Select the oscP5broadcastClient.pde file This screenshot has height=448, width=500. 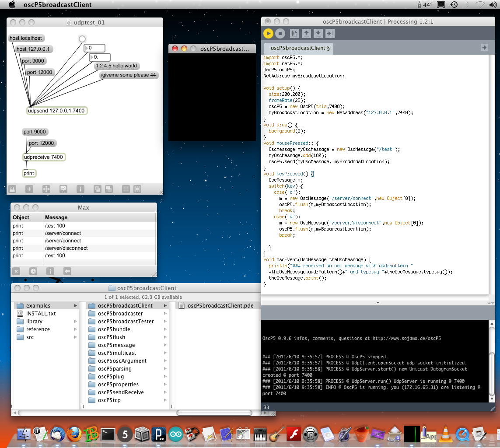click(x=220, y=306)
